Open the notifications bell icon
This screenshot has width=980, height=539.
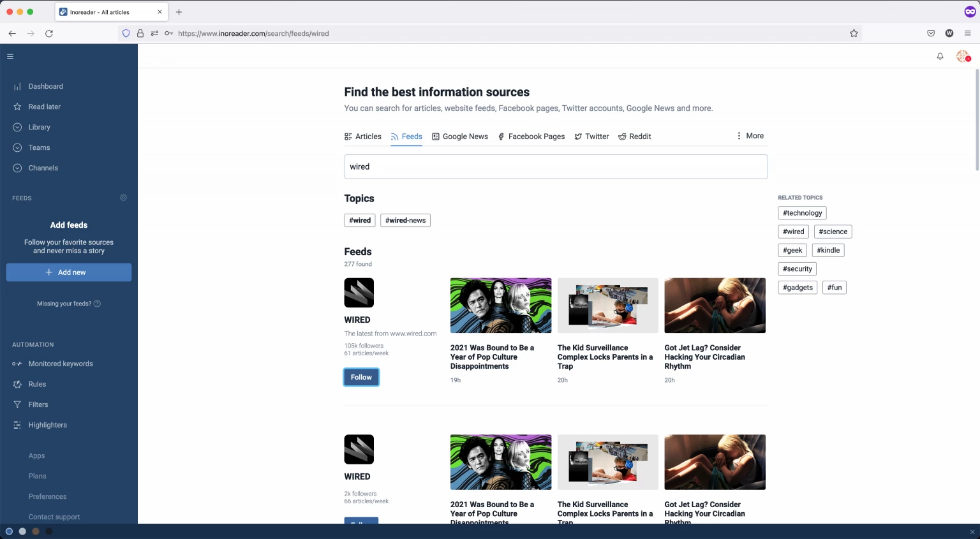coord(939,56)
